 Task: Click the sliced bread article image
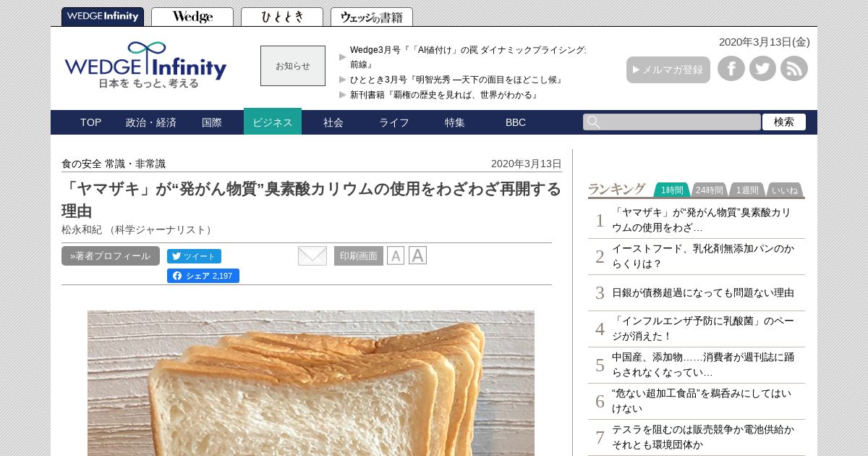point(311,384)
